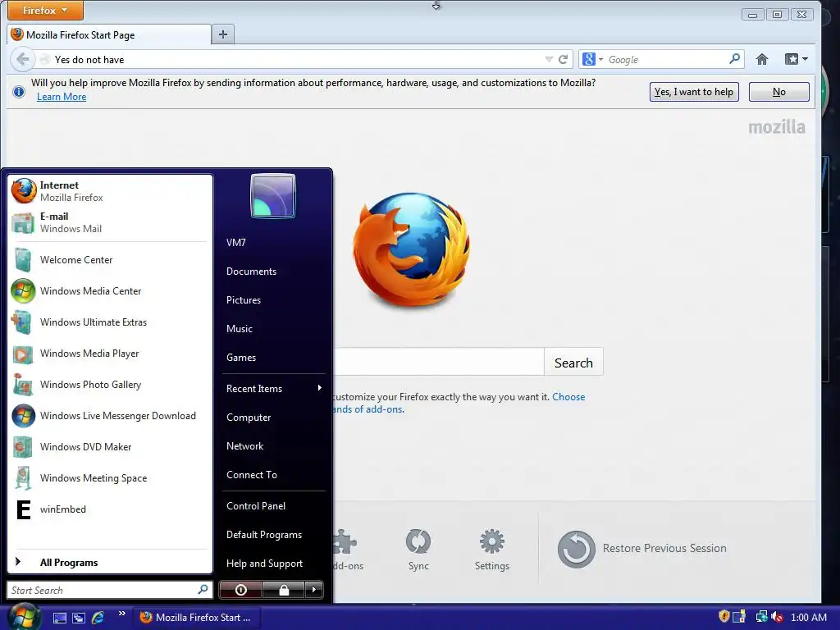This screenshot has width=840, height=630.
Task: Launch Welcome Center from the Start menu
Action: coord(110,260)
